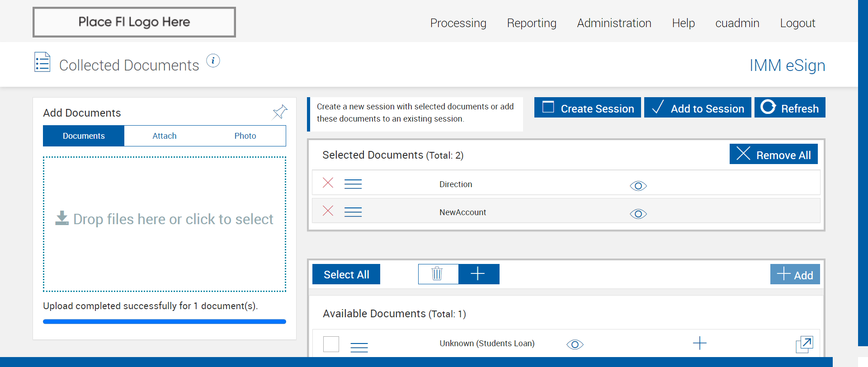Image resolution: width=868 pixels, height=367 pixels.
Task: Open the Administration menu
Action: pos(614,23)
